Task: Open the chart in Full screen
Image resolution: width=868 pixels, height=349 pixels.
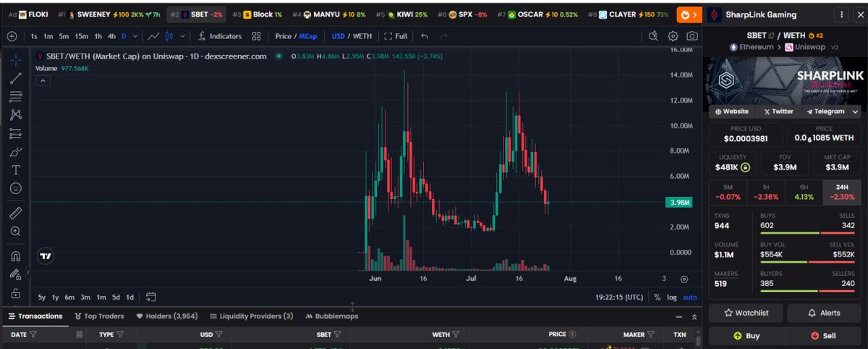Action: (x=396, y=36)
